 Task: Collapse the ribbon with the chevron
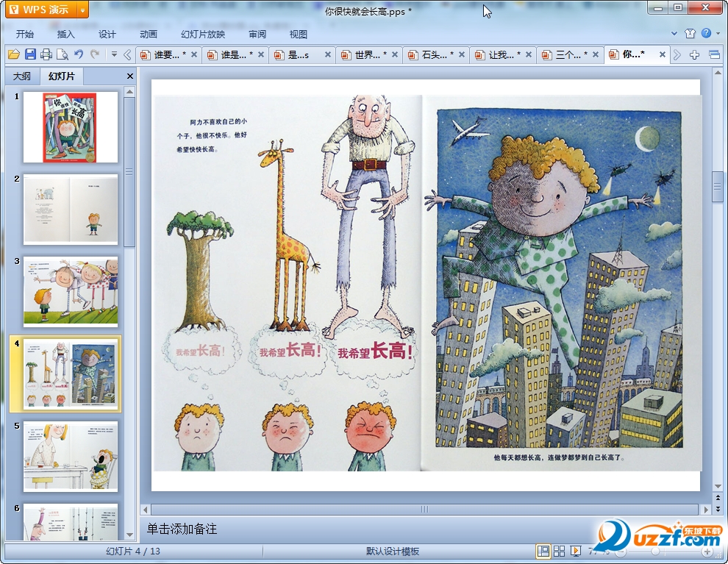(x=674, y=33)
